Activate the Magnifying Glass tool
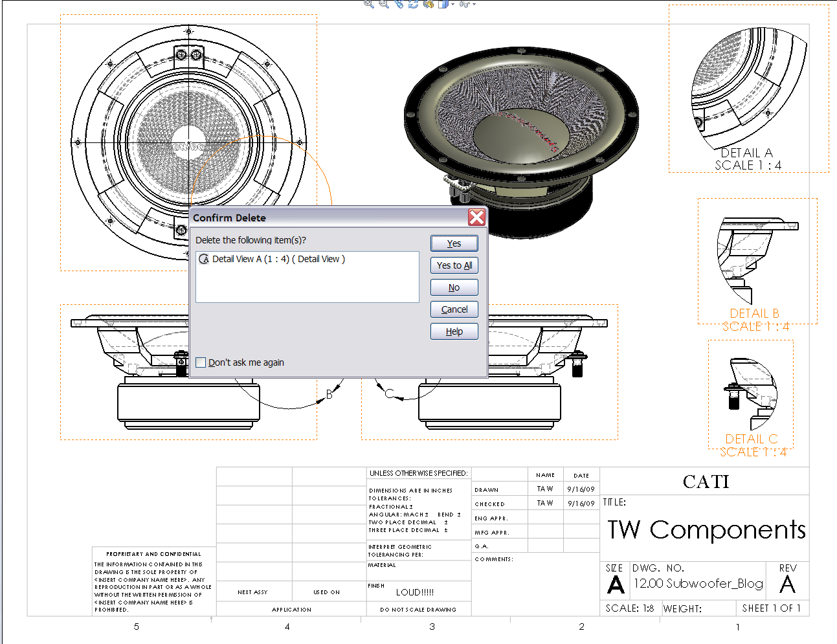Viewport: 837px width, 644px height. 400,5
